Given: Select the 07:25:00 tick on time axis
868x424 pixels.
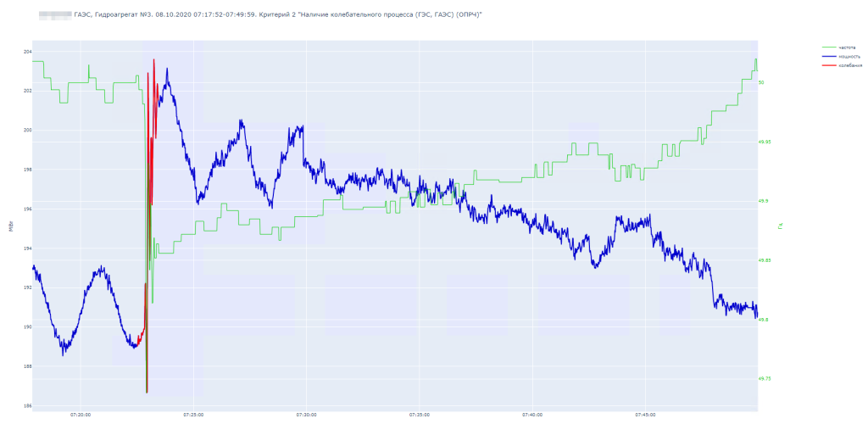Looking at the screenshot, I should click(194, 415).
